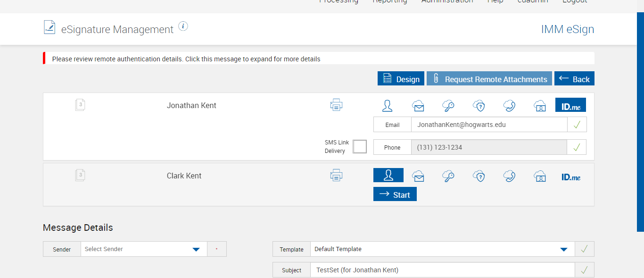
Task: Click the document pages icon beside Clark Kent
Action: coord(80,176)
